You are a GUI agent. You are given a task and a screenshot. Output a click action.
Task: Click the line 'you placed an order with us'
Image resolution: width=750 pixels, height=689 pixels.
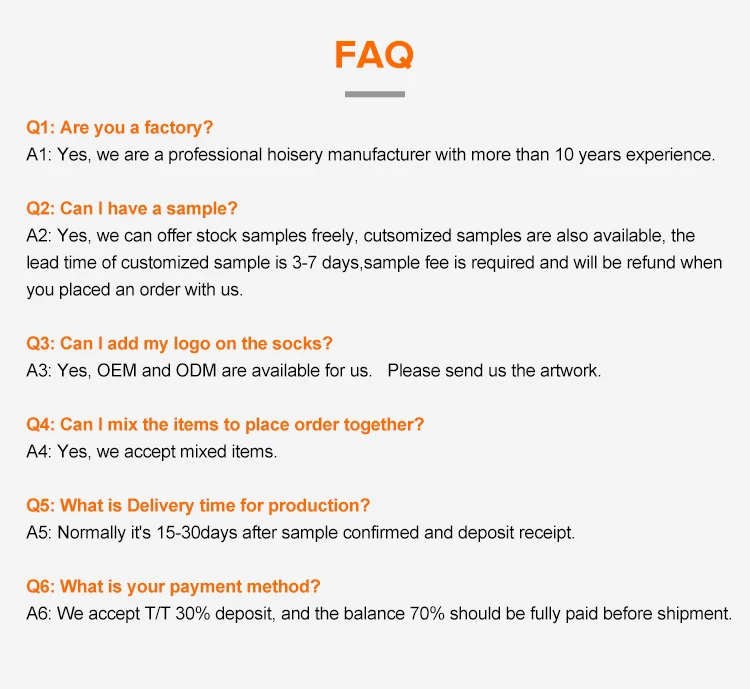[x=135, y=290]
